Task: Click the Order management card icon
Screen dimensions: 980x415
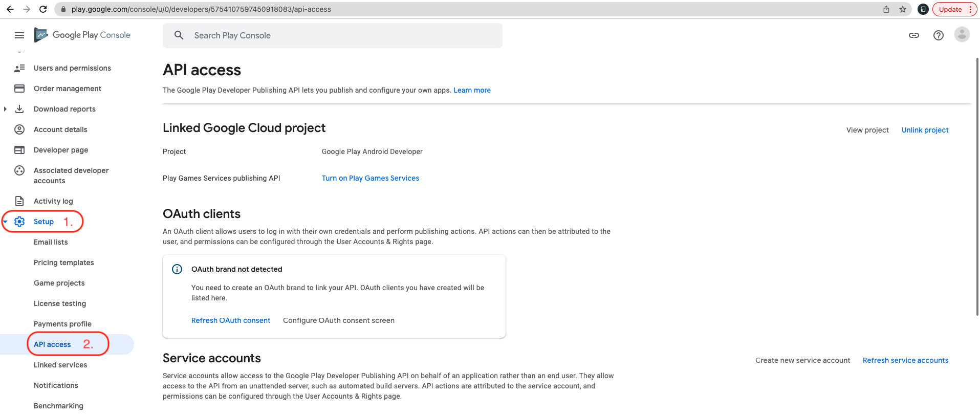Action: (x=19, y=89)
